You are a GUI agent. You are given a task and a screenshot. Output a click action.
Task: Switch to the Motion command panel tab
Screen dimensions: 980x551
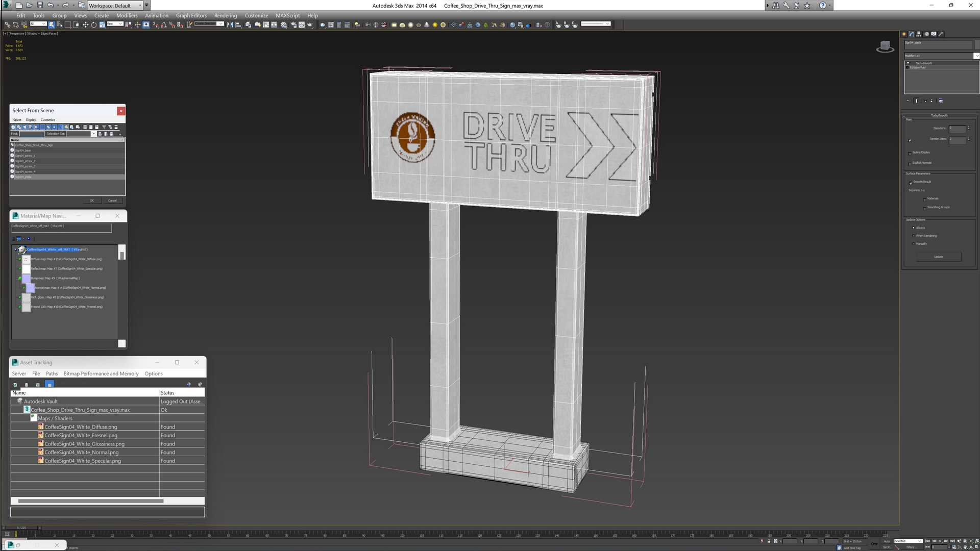[x=926, y=34]
